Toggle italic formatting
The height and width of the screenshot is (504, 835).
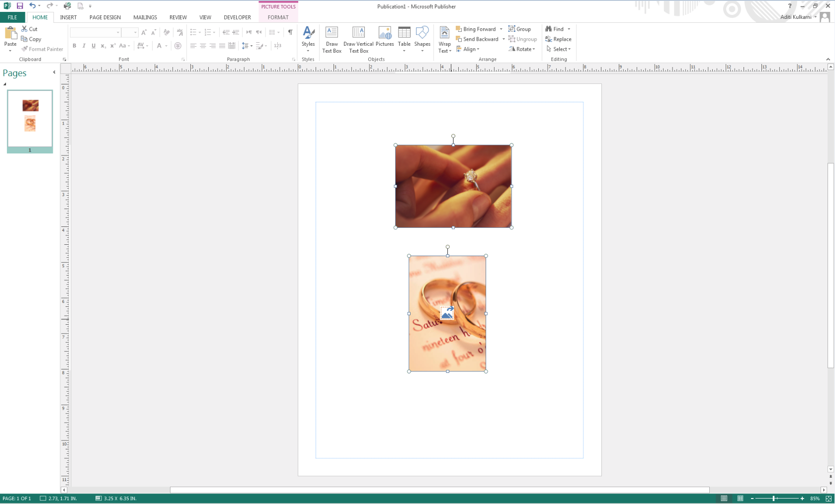point(83,46)
